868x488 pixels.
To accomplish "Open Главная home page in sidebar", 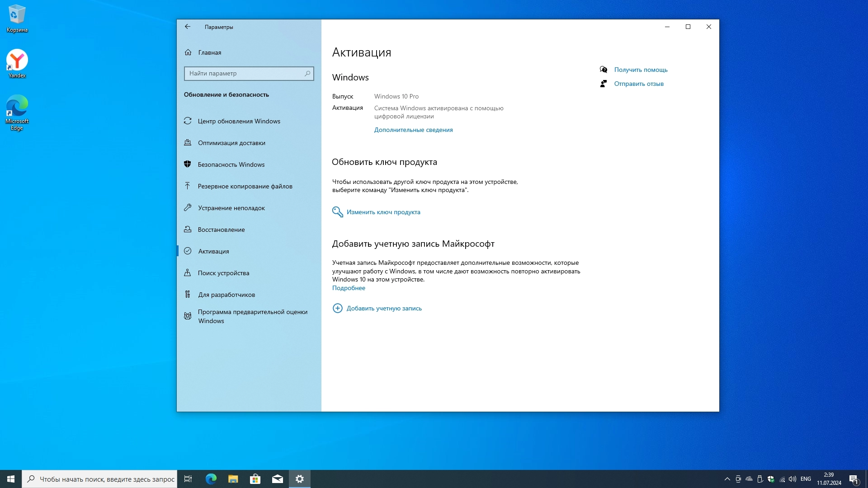I will pyautogui.click(x=209, y=52).
